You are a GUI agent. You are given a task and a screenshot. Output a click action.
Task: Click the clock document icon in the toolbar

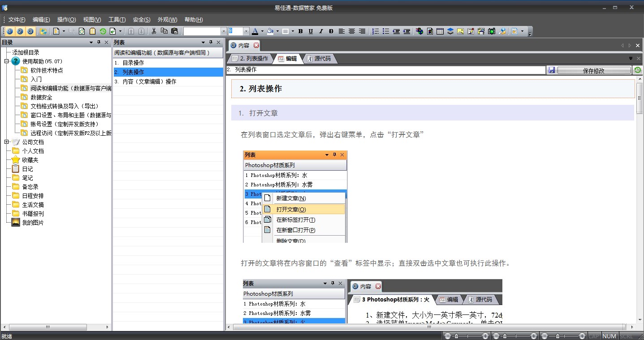pos(82,31)
